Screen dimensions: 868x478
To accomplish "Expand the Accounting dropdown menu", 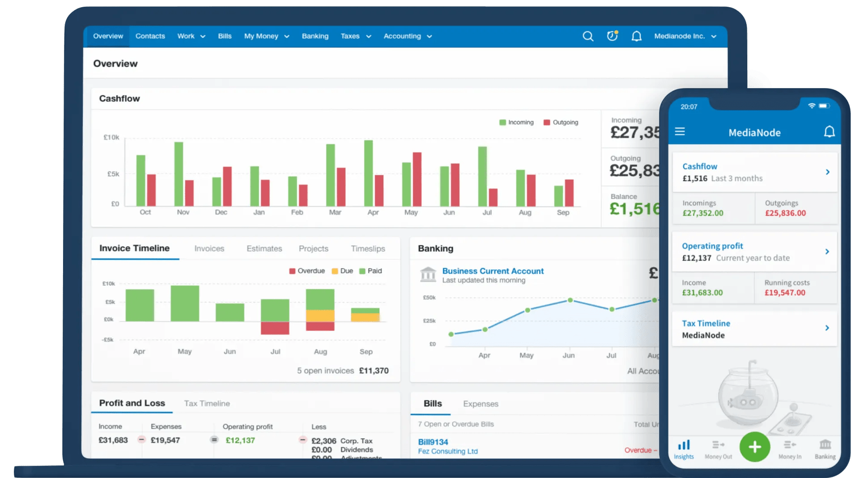I will (407, 36).
